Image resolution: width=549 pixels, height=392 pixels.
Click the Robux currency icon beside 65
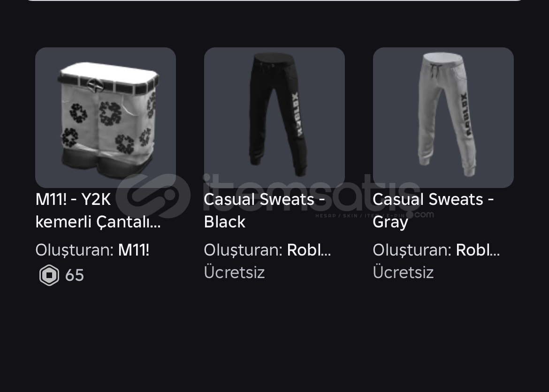pyautogui.click(x=49, y=275)
